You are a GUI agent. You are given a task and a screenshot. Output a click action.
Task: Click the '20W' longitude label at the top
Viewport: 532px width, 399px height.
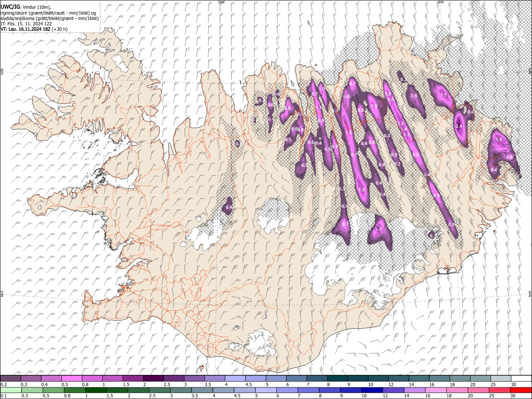[221, 2]
